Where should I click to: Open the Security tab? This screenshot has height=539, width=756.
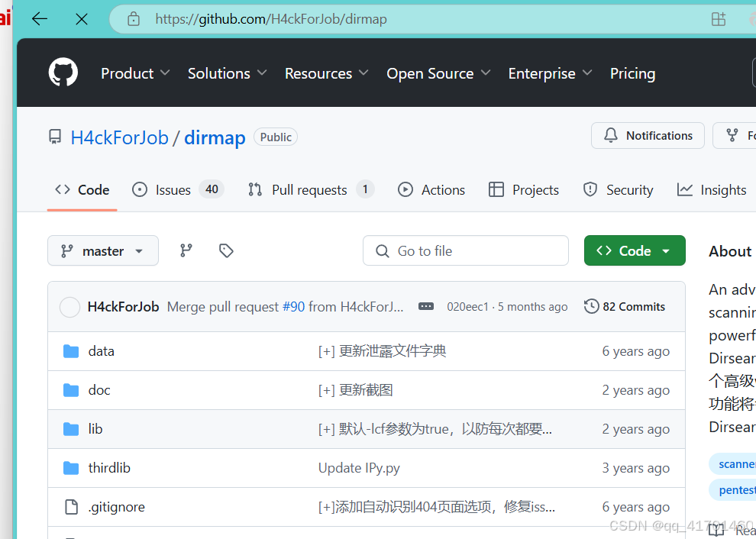(618, 190)
